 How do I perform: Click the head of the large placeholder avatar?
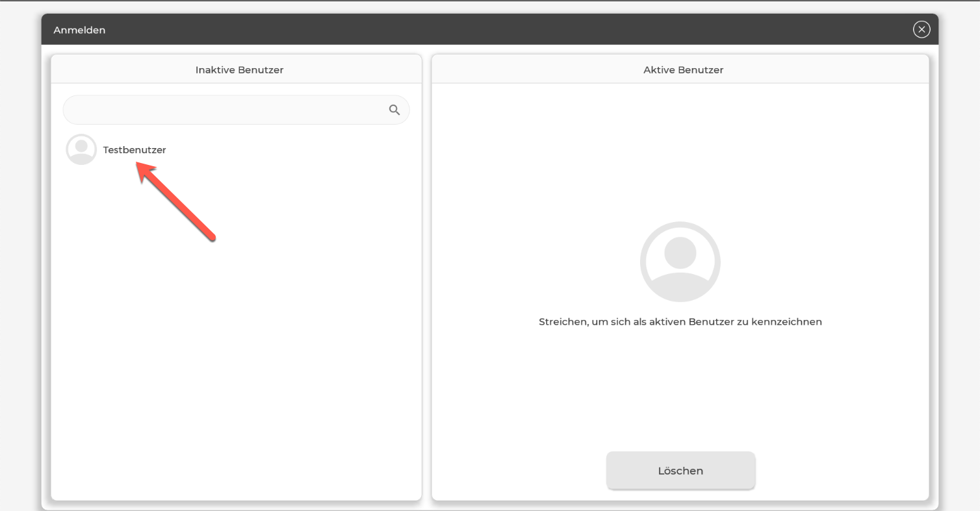tap(680, 251)
